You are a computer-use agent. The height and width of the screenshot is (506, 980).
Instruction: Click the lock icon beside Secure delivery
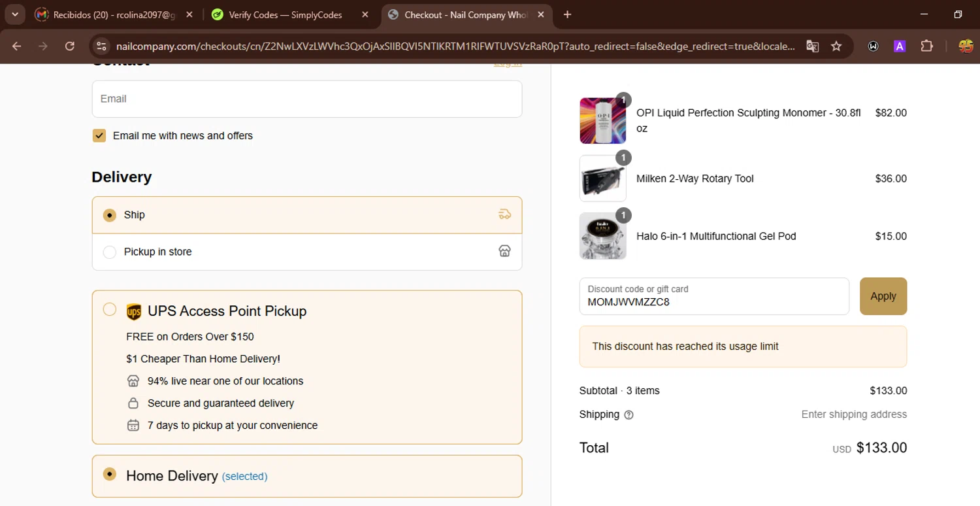(x=133, y=403)
